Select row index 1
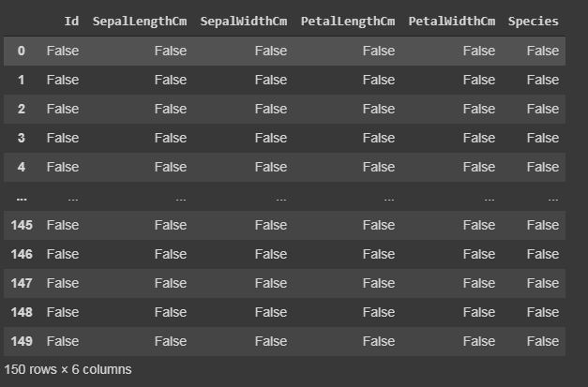 pos(22,80)
